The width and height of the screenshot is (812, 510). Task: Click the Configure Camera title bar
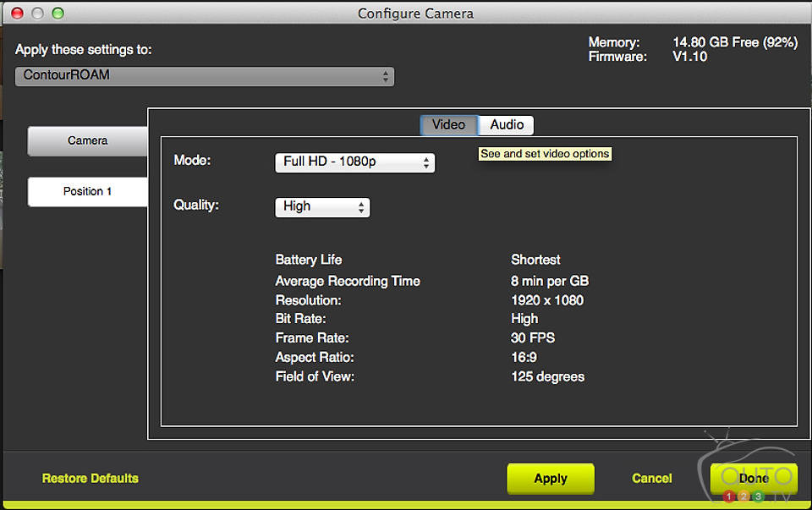click(415, 14)
